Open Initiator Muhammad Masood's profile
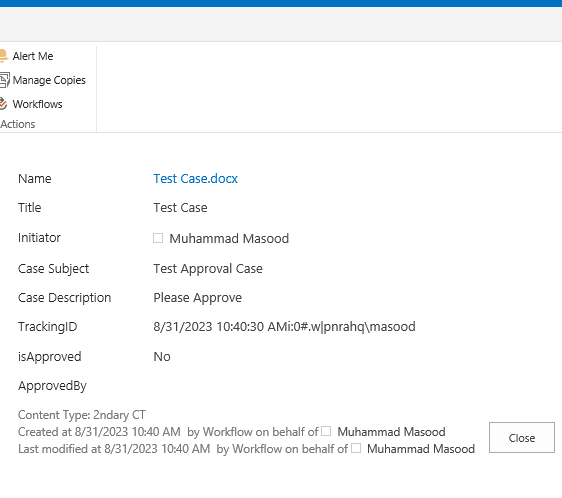This screenshot has width=562, height=498. coord(229,238)
